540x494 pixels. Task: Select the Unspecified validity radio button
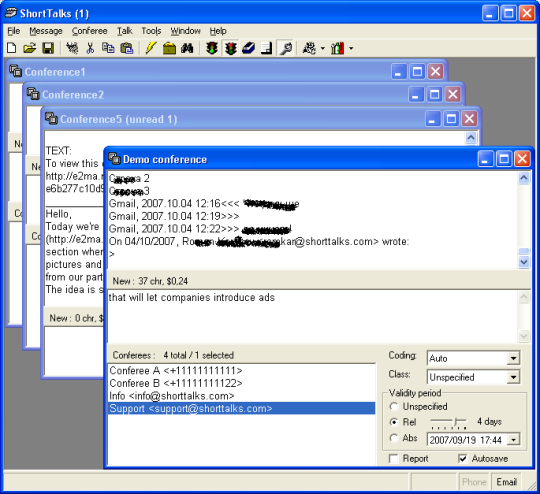coord(394,406)
